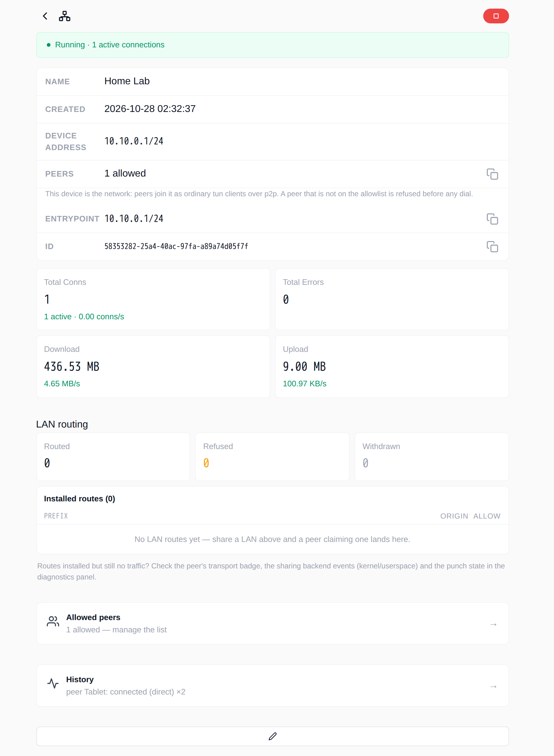Screen dimensions: 554x756
Task: Follow the History row arrow
Action: [x=493, y=686]
